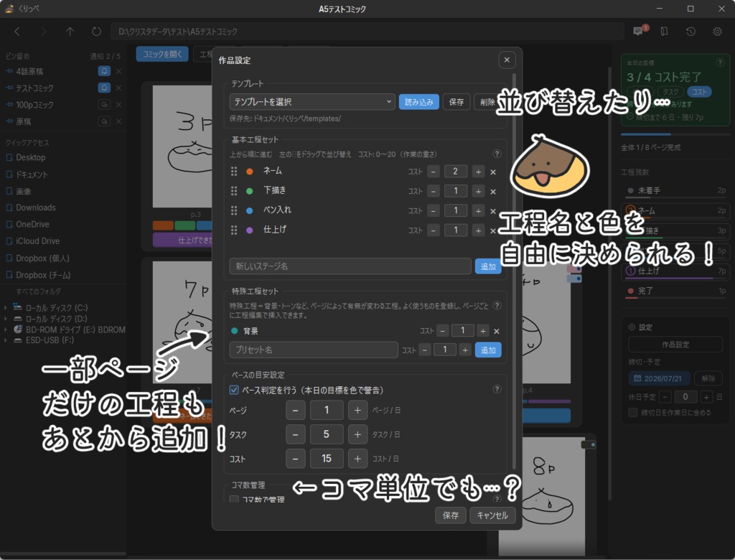Open the history clock icon

click(690, 32)
